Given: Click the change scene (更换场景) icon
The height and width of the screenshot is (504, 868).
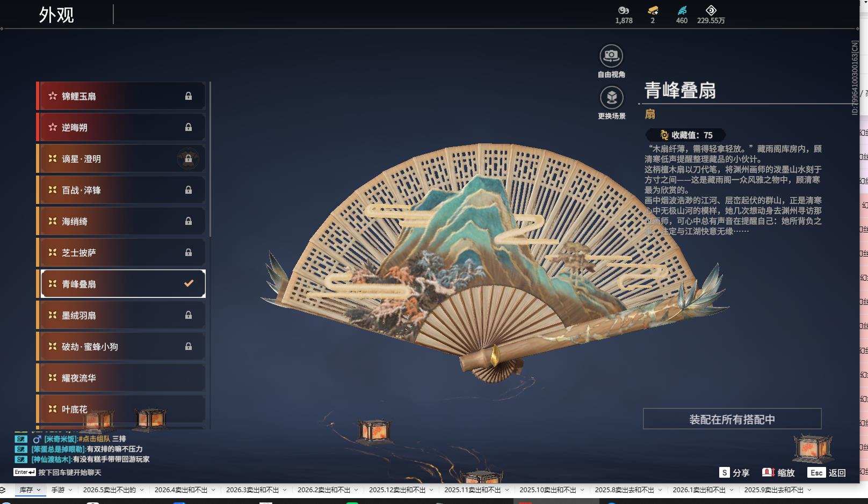Looking at the screenshot, I should pyautogui.click(x=611, y=97).
